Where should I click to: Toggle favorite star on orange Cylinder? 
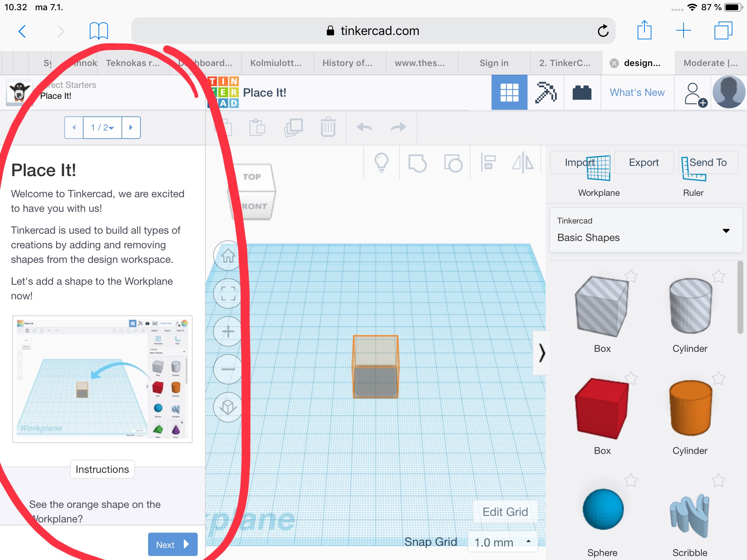[718, 378]
